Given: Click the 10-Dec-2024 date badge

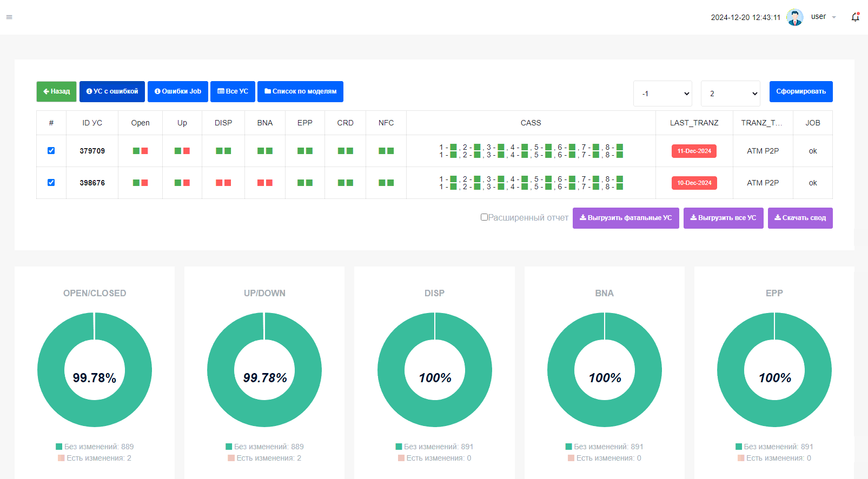Looking at the screenshot, I should tap(694, 183).
